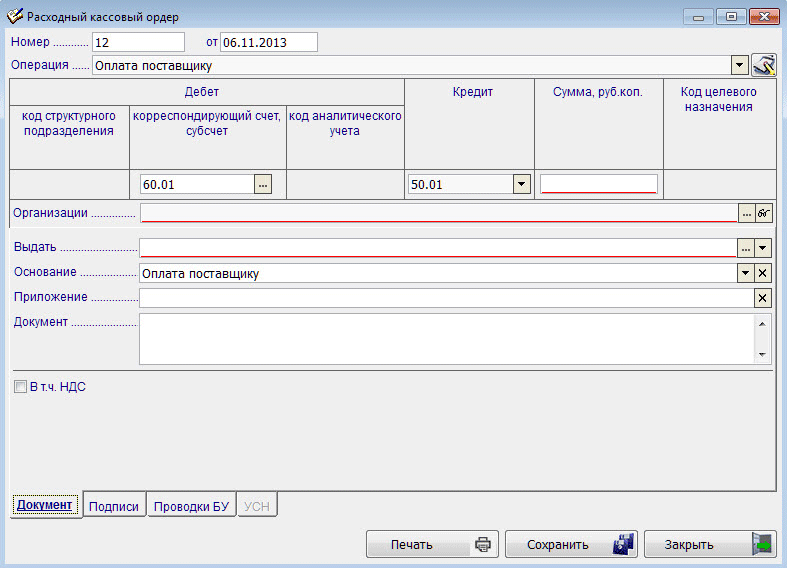Click the Документ area scroll up arrow
The height and width of the screenshot is (568, 787).
click(762, 324)
